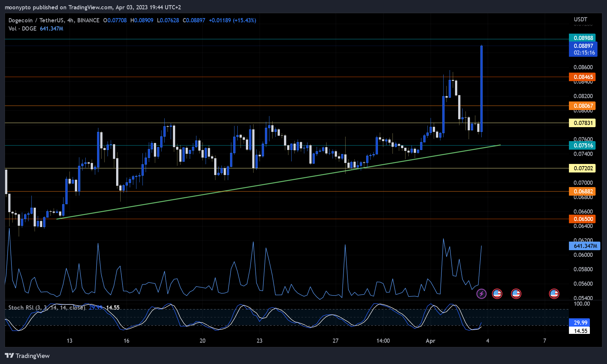
Task: Click the latest tall blue candle
Action: (x=481, y=89)
